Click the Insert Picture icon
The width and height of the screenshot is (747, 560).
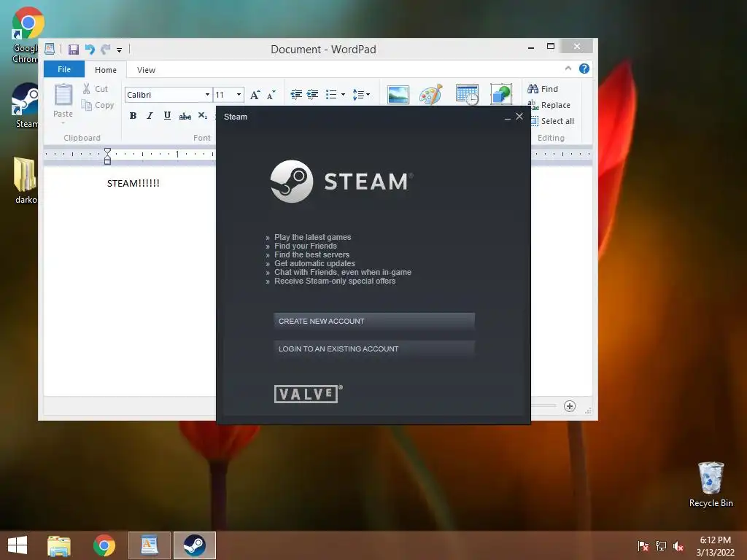tap(398, 95)
